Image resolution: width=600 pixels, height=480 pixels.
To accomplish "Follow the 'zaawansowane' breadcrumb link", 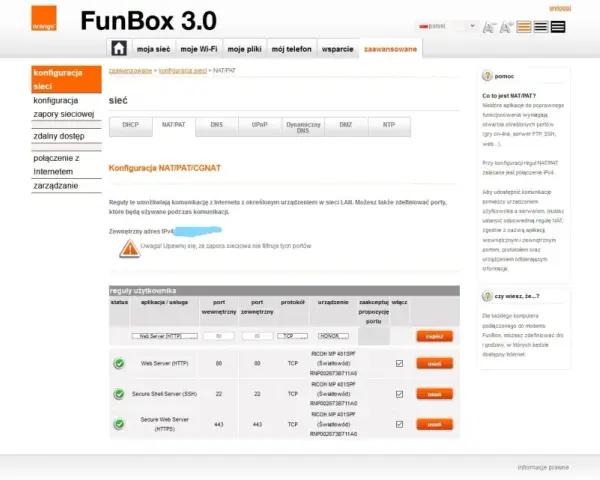I will click(130, 70).
